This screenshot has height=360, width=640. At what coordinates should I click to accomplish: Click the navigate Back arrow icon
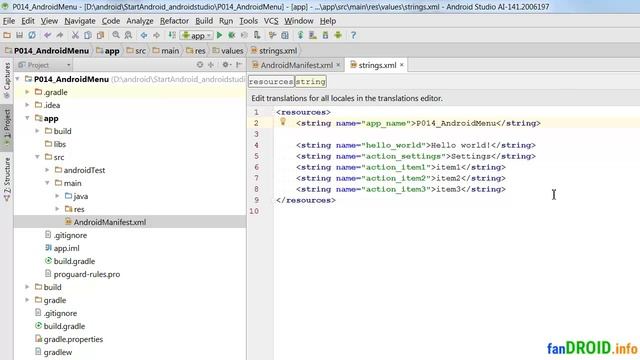[144, 36]
